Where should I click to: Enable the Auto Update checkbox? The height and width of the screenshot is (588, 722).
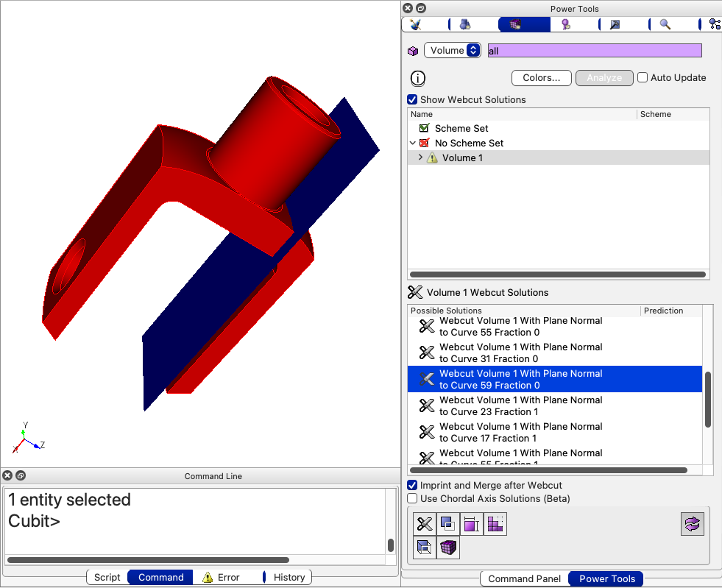[643, 78]
